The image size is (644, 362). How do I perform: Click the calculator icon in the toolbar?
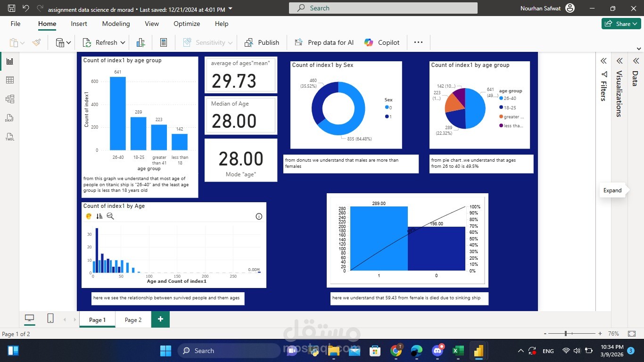tap(163, 42)
